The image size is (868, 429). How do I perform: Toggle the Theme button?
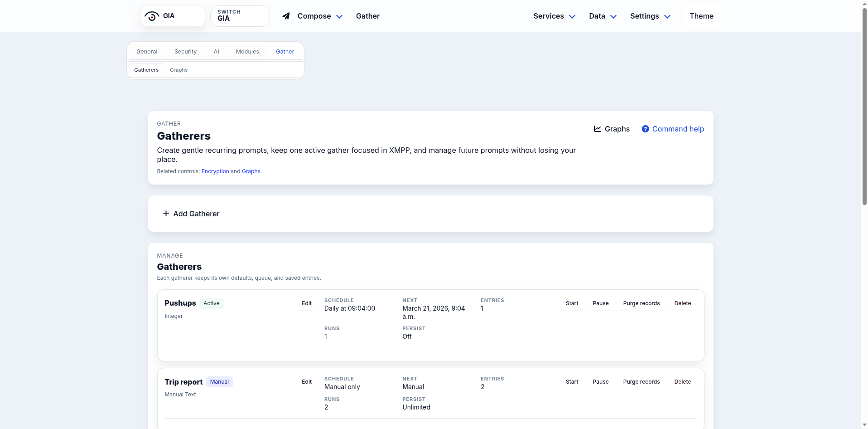point(701,16)
